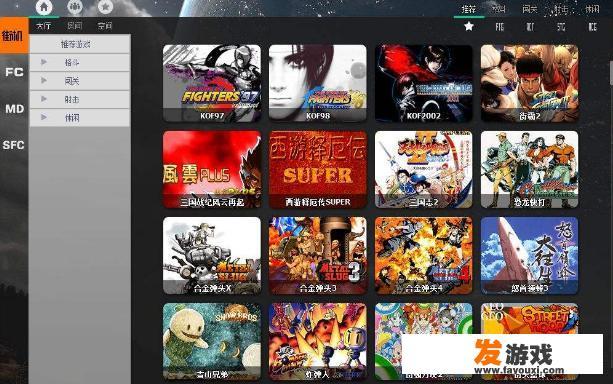The width and height of the screenshot is (613, 384).
Task: Open the 大厅 lobby tab
Action: click(43, 26)
